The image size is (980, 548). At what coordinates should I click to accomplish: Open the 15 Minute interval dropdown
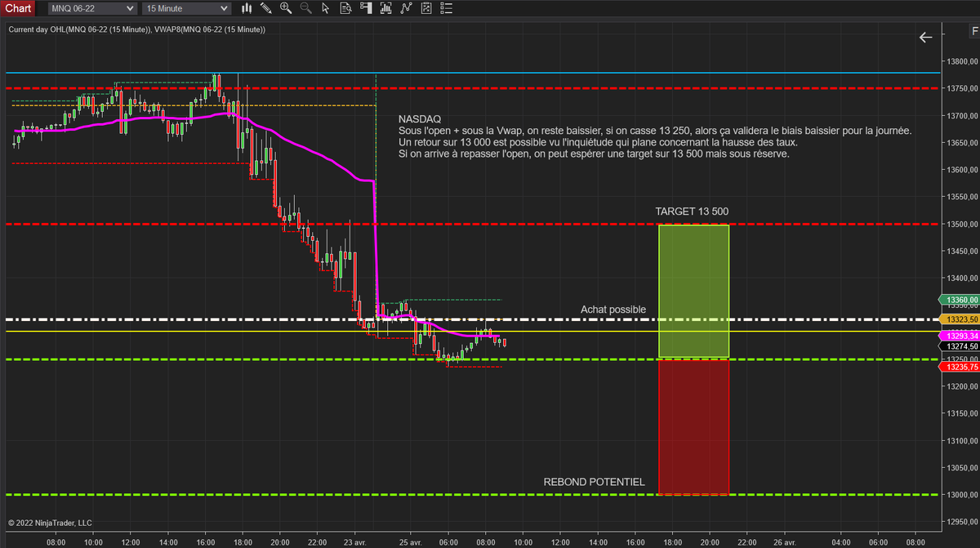pos(187,8)
